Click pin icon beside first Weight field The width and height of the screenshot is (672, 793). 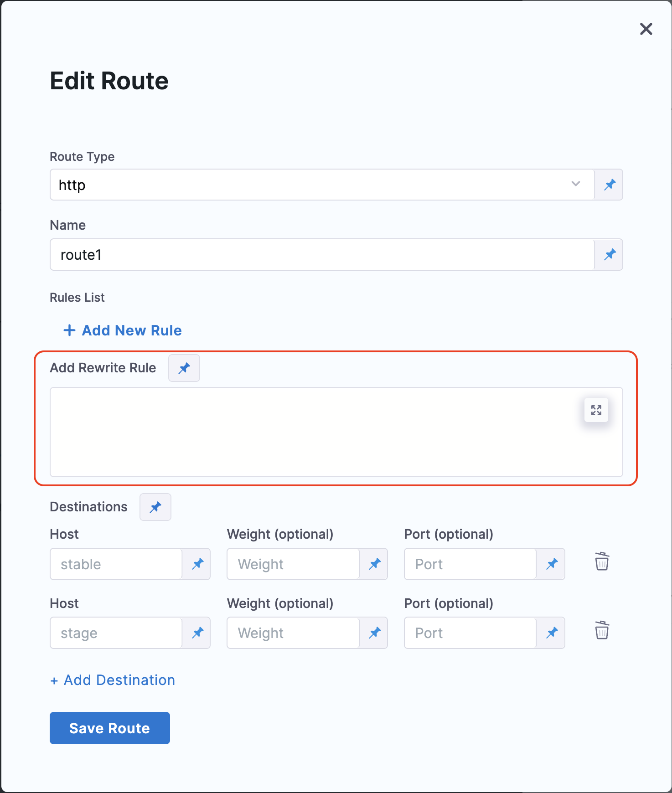[x=375, y=564]
